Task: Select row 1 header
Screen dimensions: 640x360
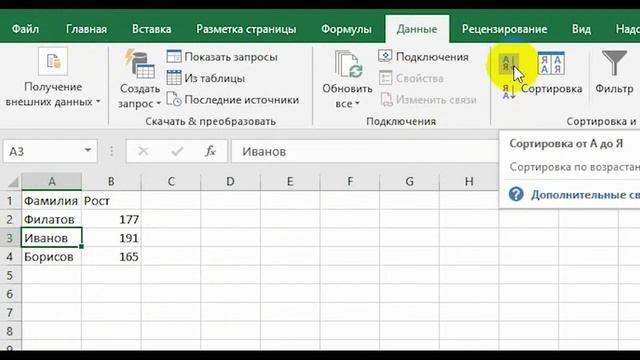Action: pyautogui.click(x=10, y=201)
